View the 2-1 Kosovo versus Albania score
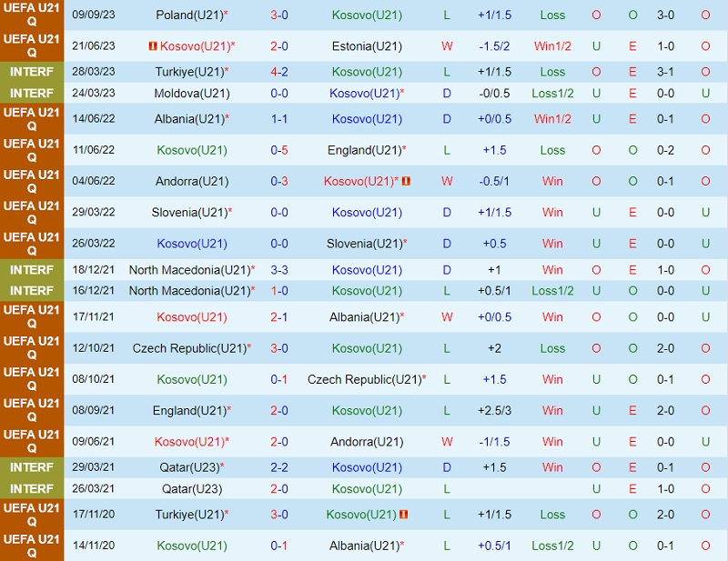728x561 pixels. [x=279, y=317]
